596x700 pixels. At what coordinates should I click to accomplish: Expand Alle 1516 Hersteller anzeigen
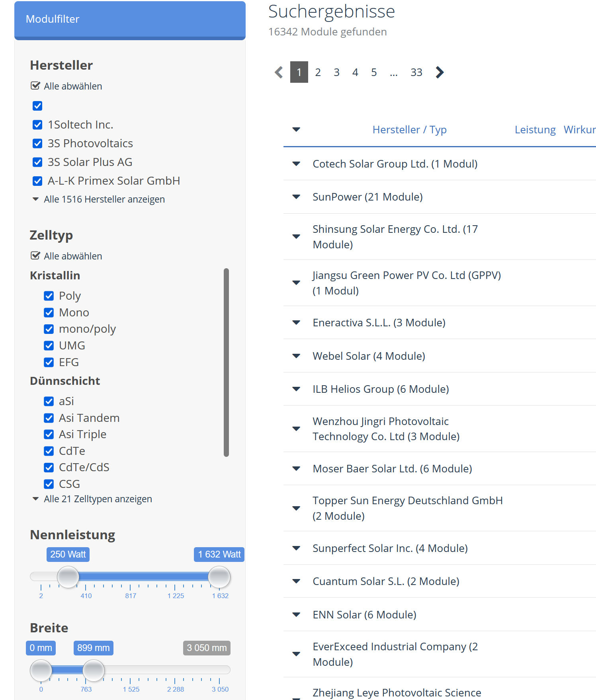[x=99, y=199]
